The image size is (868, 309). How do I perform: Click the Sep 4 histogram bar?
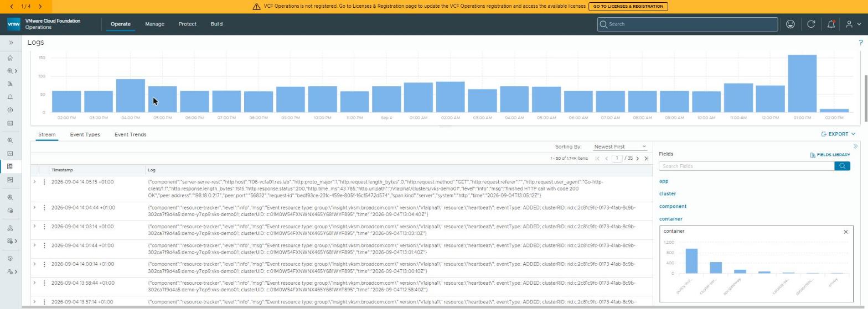coord(386,99)
